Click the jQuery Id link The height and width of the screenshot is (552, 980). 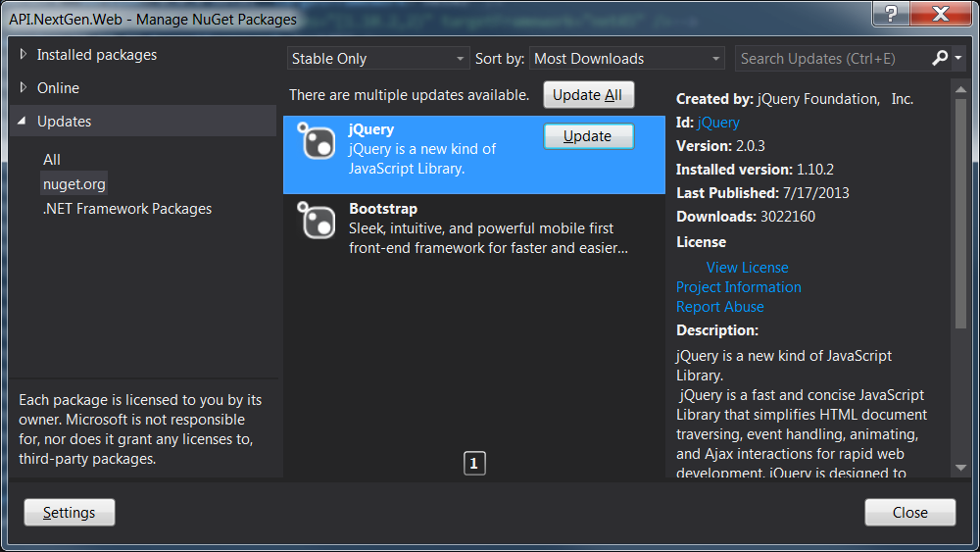point(718,123)
